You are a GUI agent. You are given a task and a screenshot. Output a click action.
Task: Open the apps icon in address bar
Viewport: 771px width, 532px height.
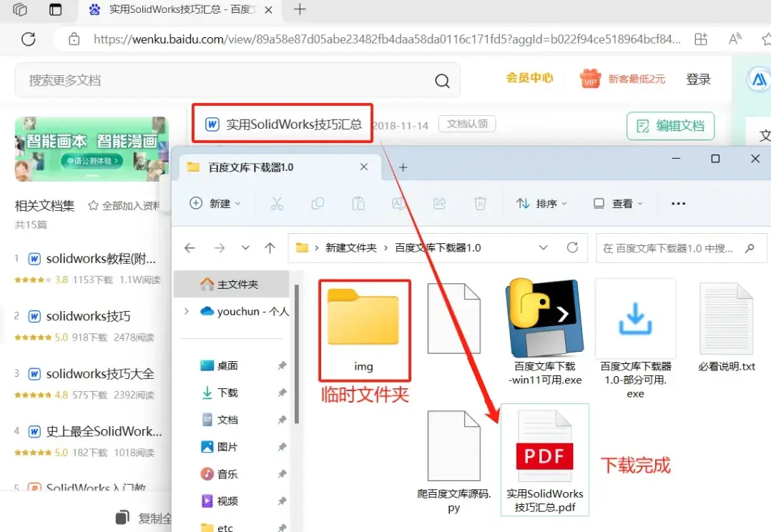701,39
